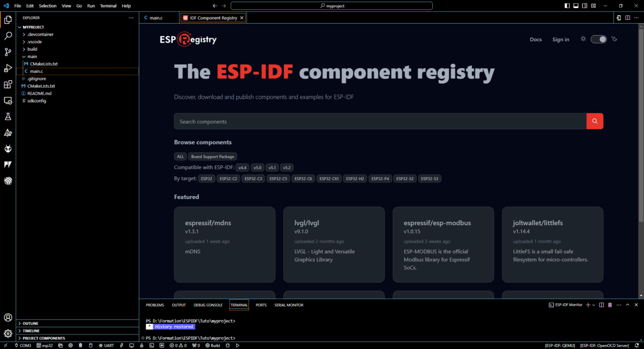This screenshot has height=349, width=644.
Task: Open the Espressif ESP-IDF explorer icon
Action: [x=8, y=180]
